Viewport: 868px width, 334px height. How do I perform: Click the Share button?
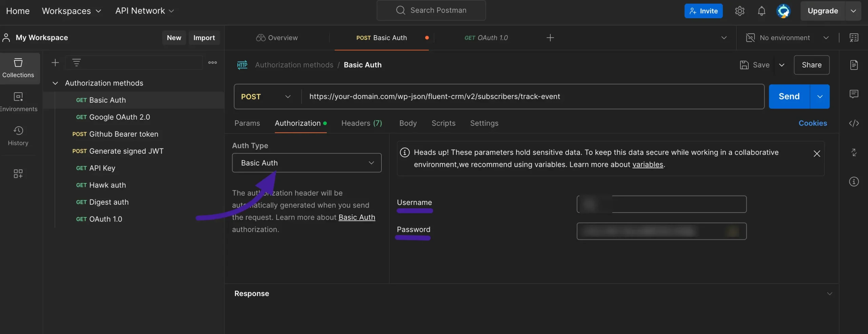point(811,65)
